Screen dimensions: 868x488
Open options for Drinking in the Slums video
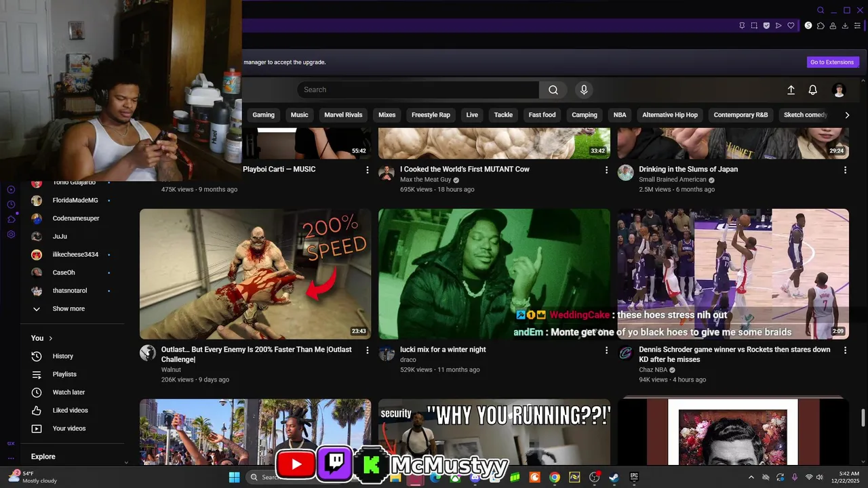pos(845,170)
